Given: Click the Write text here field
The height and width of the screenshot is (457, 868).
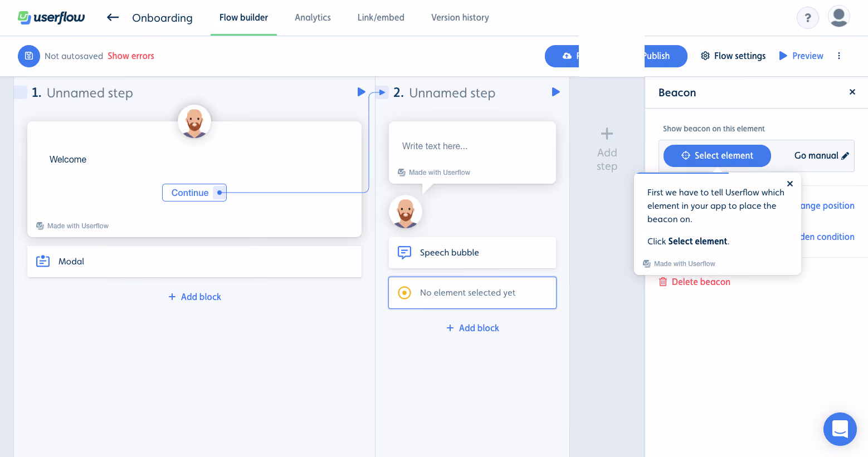Looking at the screenshot, I should [x=435, y=146].
